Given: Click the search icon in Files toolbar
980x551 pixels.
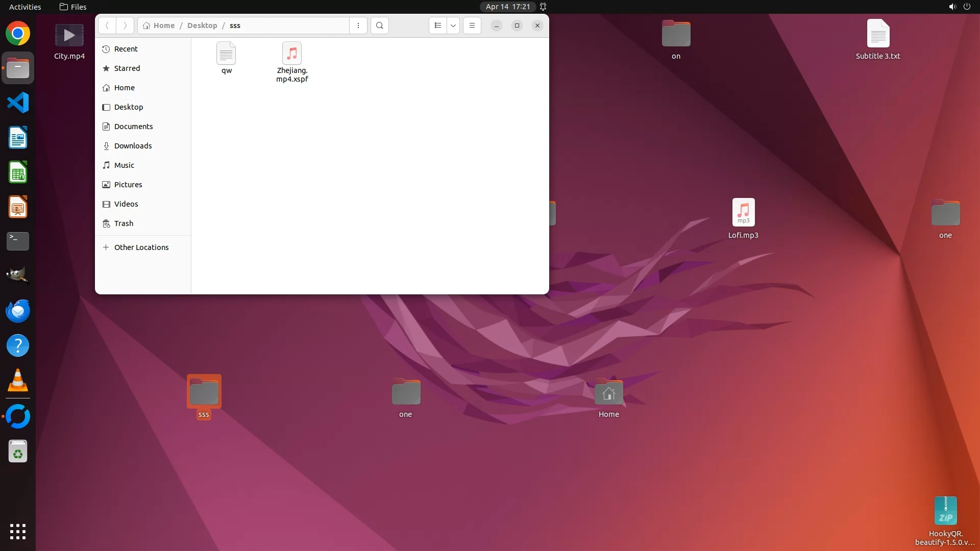Looking at the screenshot, I should click(x=379, y=26).
